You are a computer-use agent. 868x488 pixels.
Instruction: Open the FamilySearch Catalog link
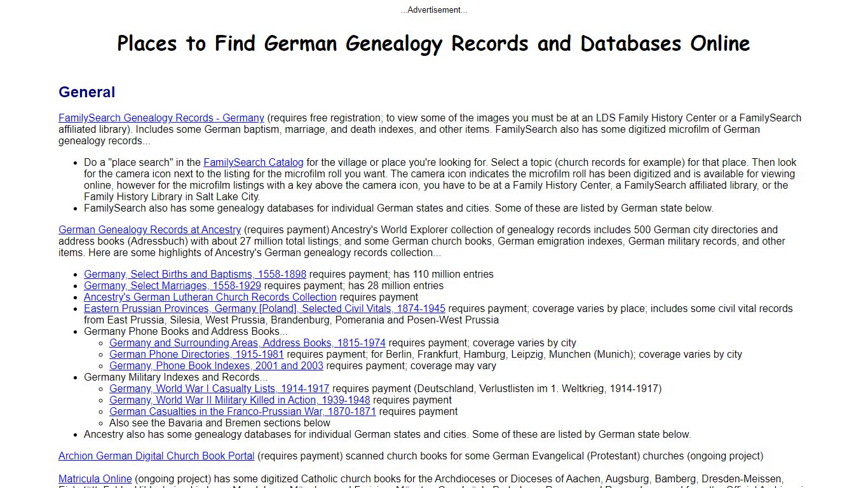(x=254, y=163)
